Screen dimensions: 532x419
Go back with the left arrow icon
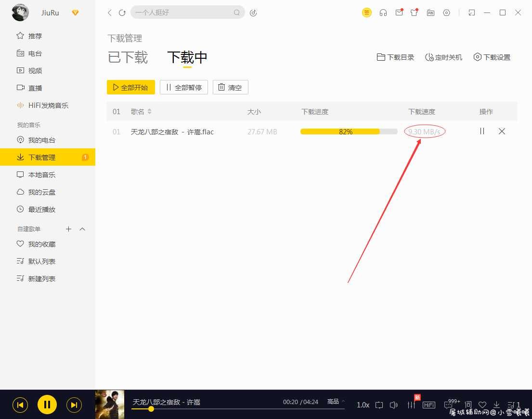click(109, 13)
